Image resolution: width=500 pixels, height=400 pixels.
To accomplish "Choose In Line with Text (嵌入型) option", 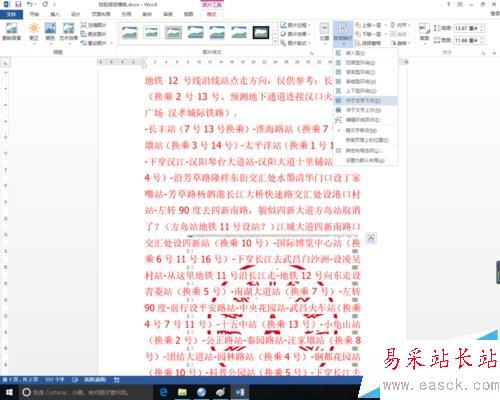I will [x=366, y=53].
